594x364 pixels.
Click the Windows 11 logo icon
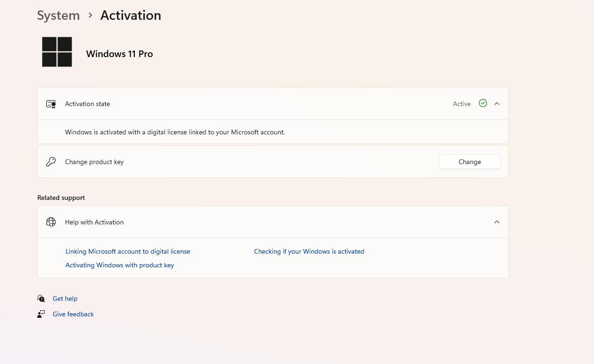57,52
